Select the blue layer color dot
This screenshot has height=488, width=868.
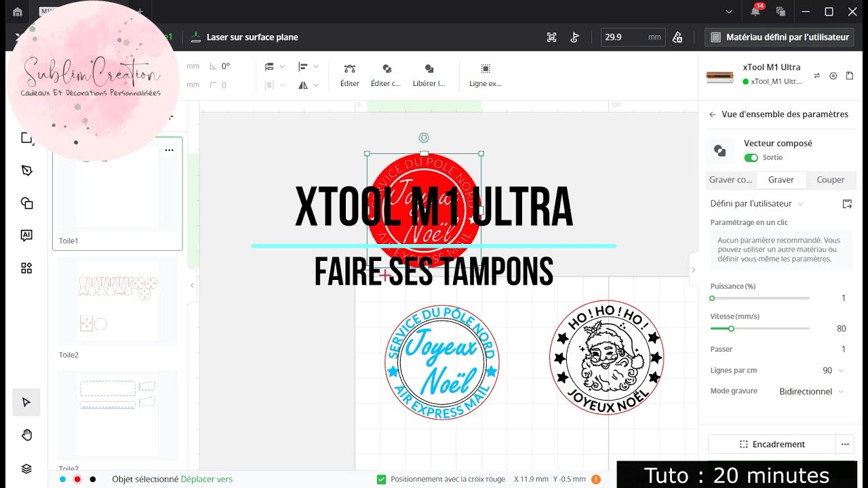(x=62, y=479)
